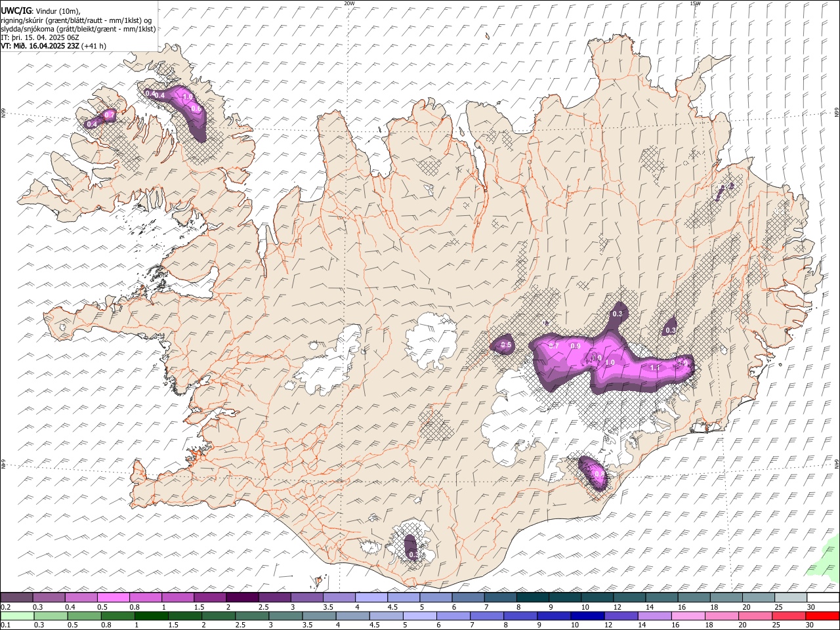Image resolution: width=840 pixels, height=630 pixels.
Task: Click the 0.2 dark mauve swatch in upper legend row
Action: pyautogui.click(x=16, y=598)
